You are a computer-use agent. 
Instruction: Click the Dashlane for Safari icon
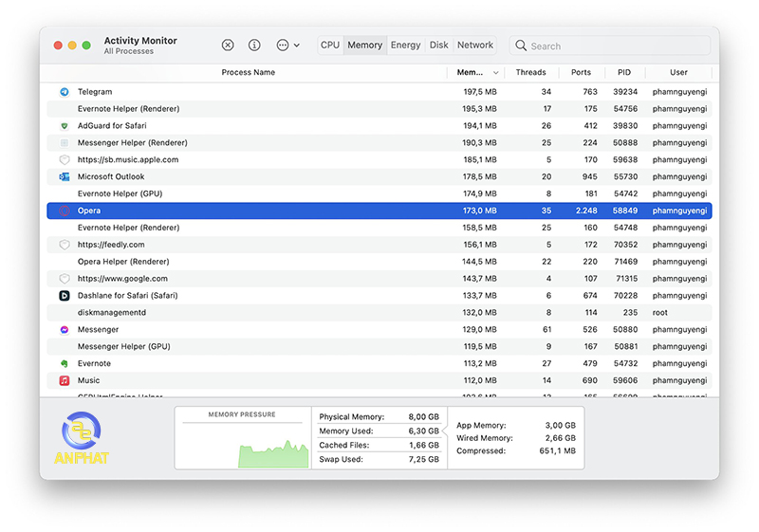pyautogui.click(x=65, y=296)
